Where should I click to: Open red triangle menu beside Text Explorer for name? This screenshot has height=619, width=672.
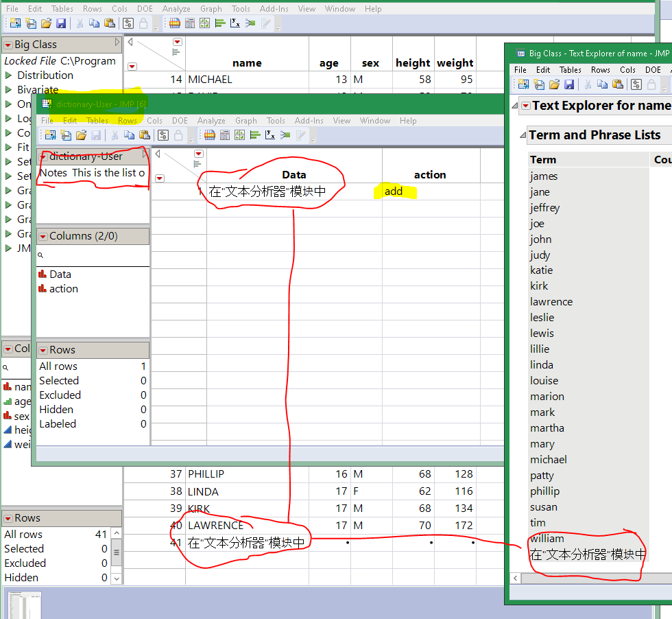click(525, 106)
